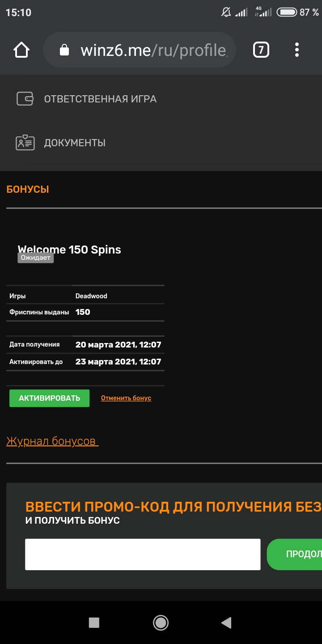Click the Дата получения label
Viewport: 322px width, 644px height.
(x=34, y=345)
